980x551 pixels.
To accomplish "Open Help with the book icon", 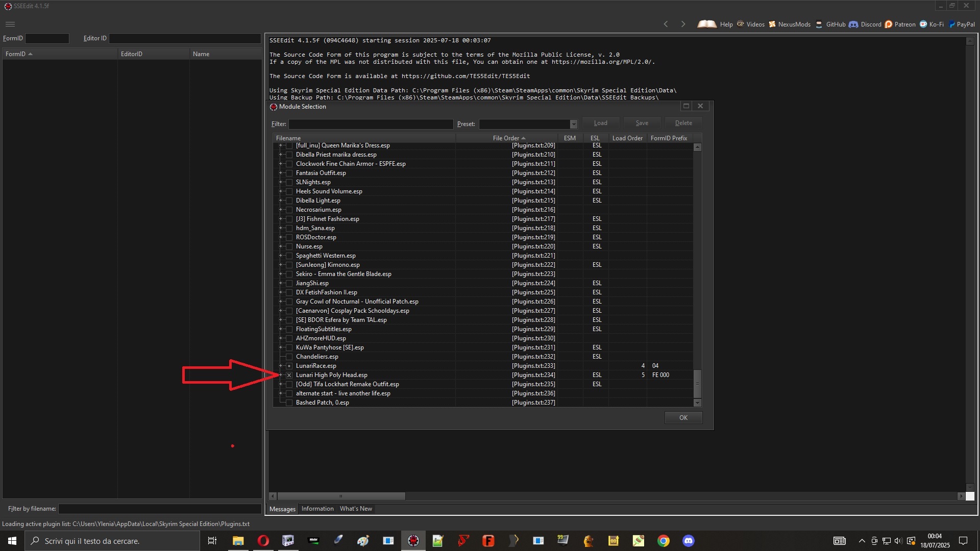I will coord(715,24).
